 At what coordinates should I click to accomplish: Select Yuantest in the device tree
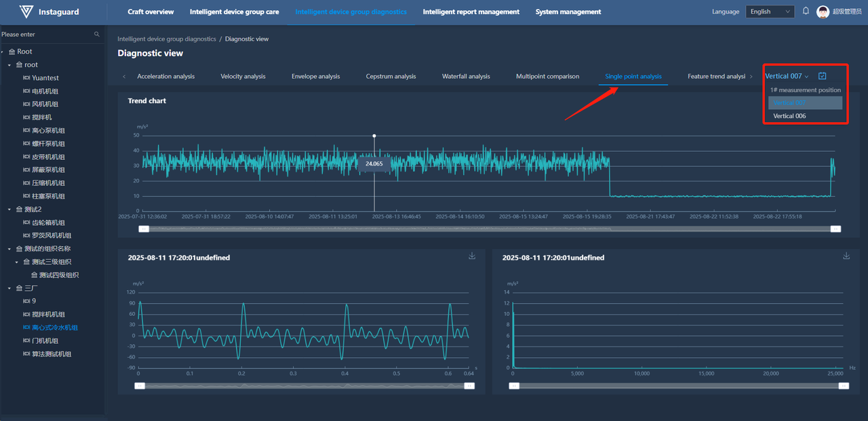(45, 78)
